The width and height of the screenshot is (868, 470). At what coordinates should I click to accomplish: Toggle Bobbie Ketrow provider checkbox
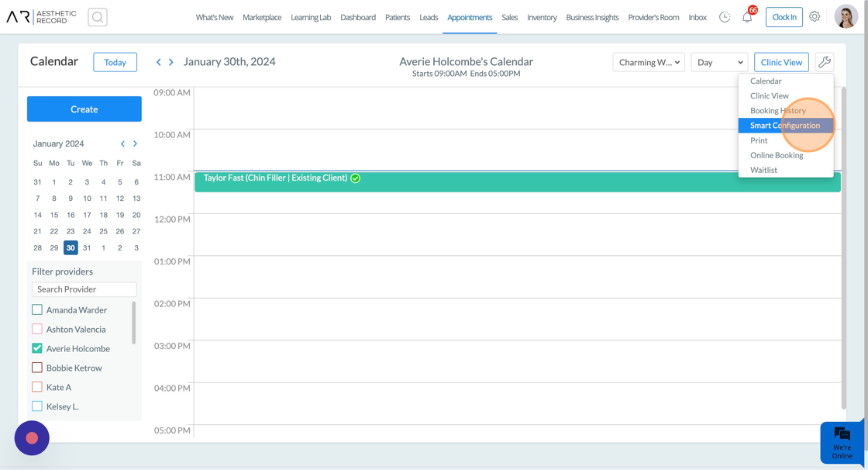[x=37, y=368]
